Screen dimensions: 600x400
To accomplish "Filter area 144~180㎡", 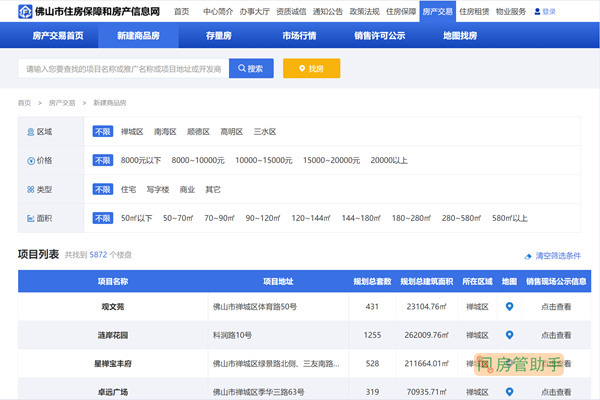I will [x=361, y=218].
